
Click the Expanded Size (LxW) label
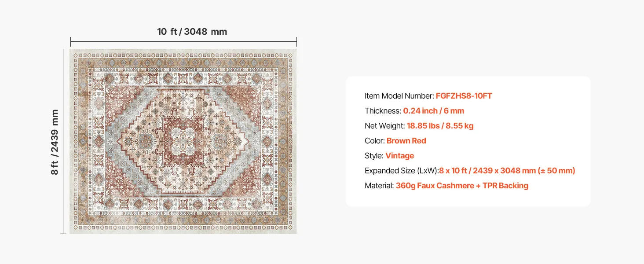click(x=402, y=171)
